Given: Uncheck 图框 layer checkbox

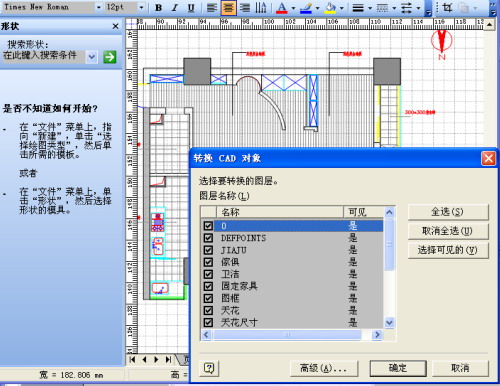Looking at the screenshot, I should point(208,298).
